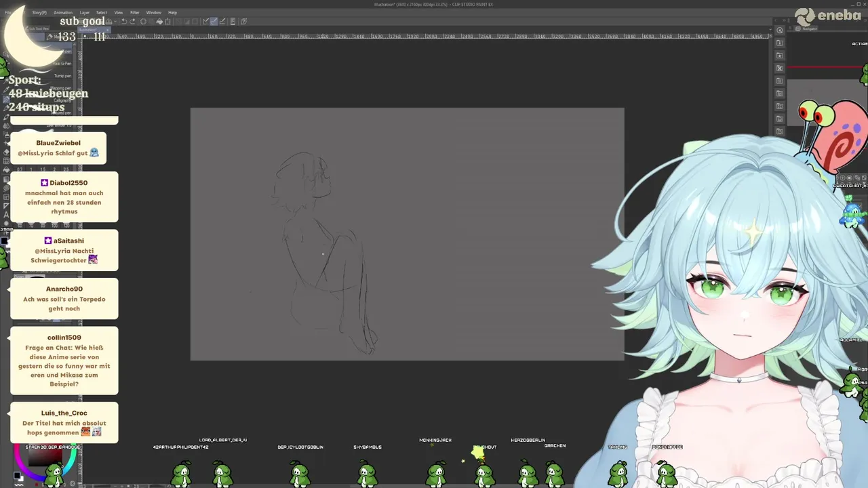Select the Decoration sparkle tool
This screenshot has width=868, height=488.
coord(6,143)
